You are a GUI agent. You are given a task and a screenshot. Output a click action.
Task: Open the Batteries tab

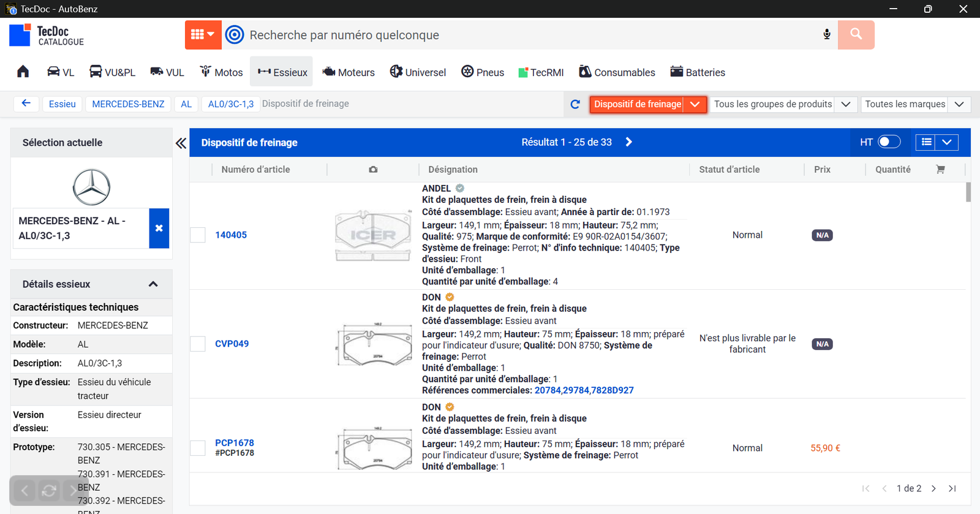pyautogui.click(x=698, y=72)
